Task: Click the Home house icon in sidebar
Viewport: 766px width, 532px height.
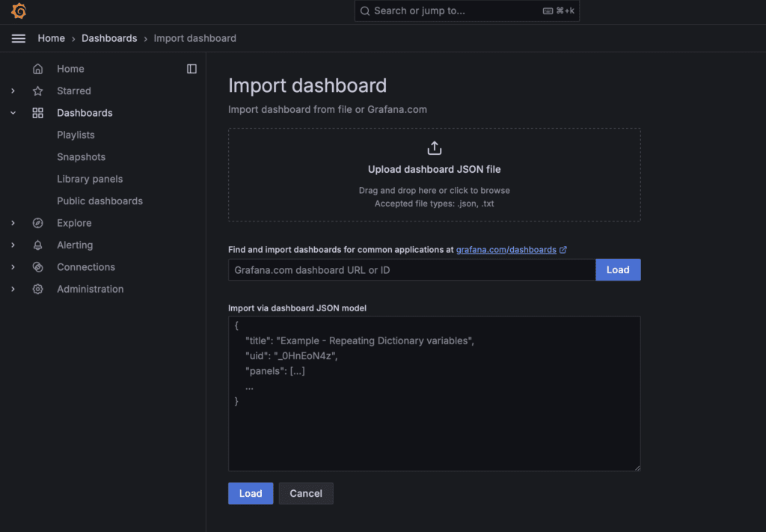Action: (37, 69)
